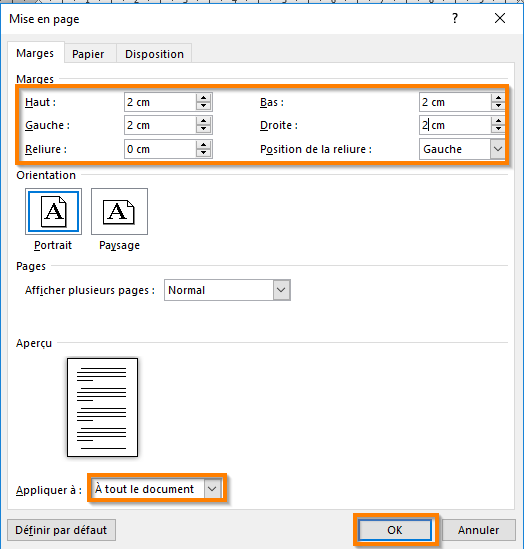
Task: Click the Annuler button
Action: pos(478,530)
